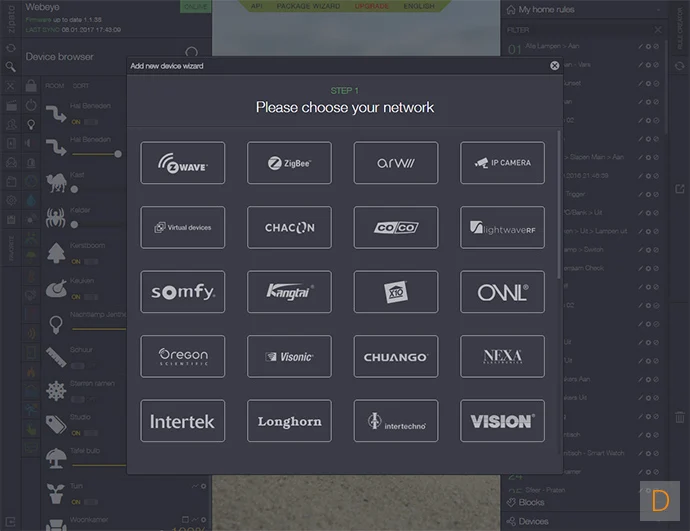Open the Package Wizard menu
This screenshot has height=531, width=690.
point(308,6)
